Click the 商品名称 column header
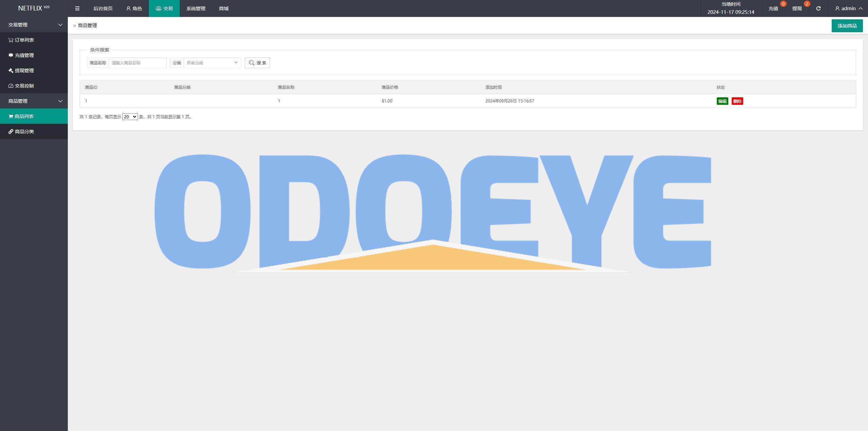Viewport: 868px width, 431px height. pos(286,87)
